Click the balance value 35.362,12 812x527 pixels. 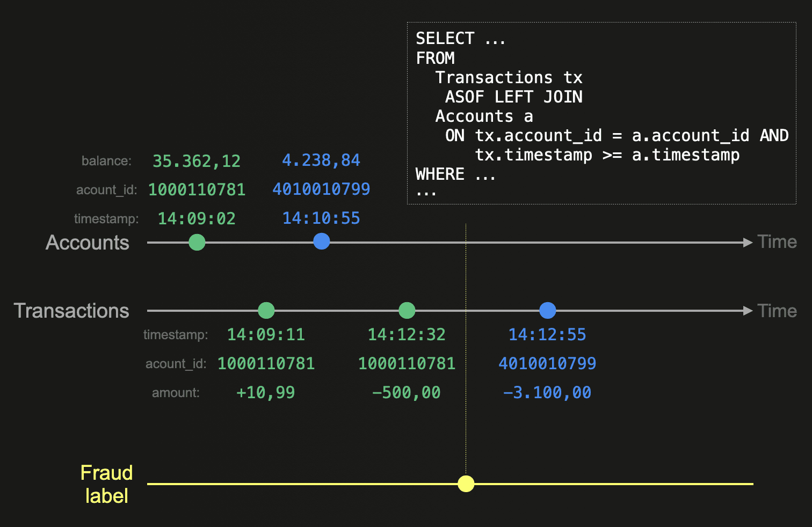197,161
